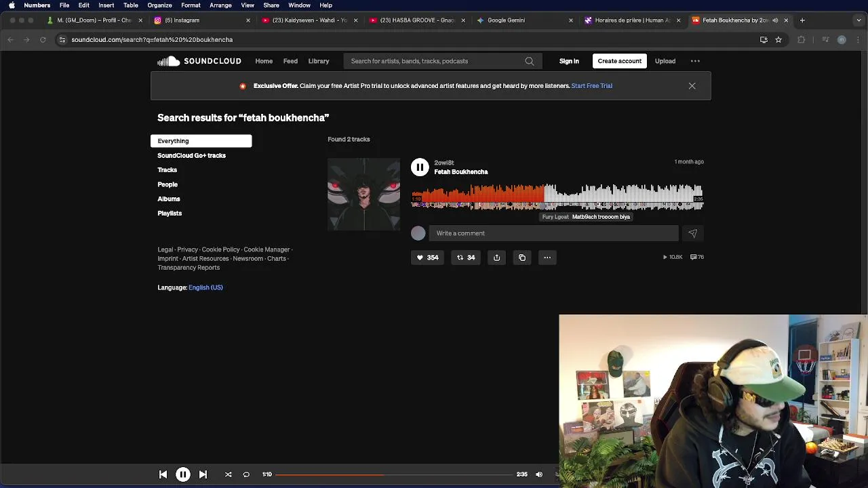
Task: Bookmark this page with star icon
Action: click(778, 40)
